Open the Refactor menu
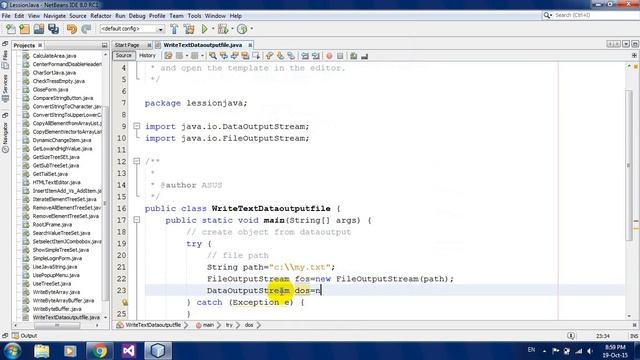The width and height of the screenshot is (640, 360). (x=100, y=16)
